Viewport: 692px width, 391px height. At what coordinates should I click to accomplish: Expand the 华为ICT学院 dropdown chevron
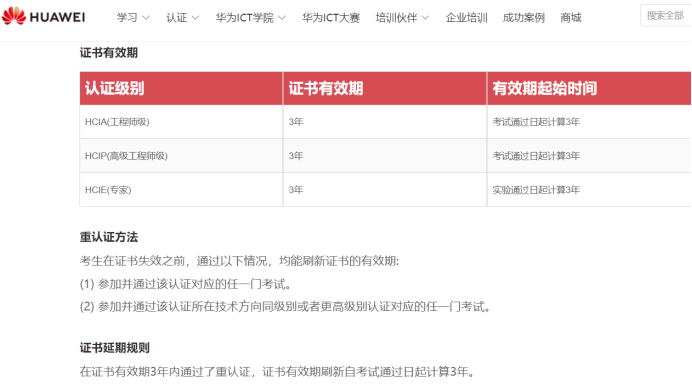[x=282, y=18]
